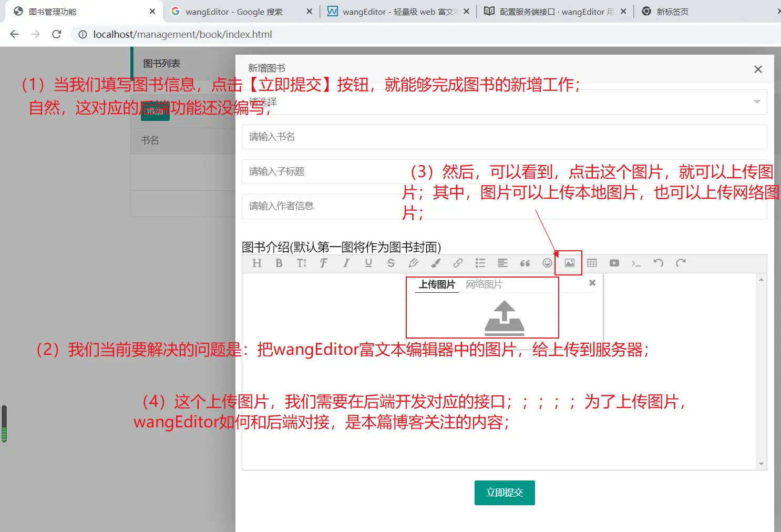Click the 立即提交 submit button
781x532 pixels.
pyautogui.click(x=505, y=493)
